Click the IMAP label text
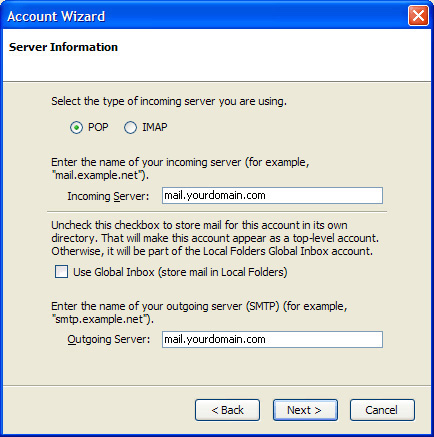 click(x=155, y=127)
